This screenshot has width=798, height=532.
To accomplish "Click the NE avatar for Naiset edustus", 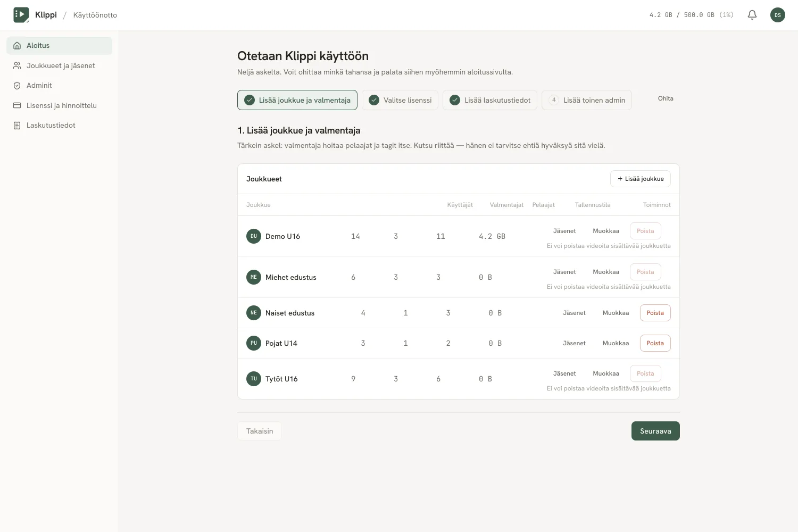I will pyautogui.click(x=254, y=313).
